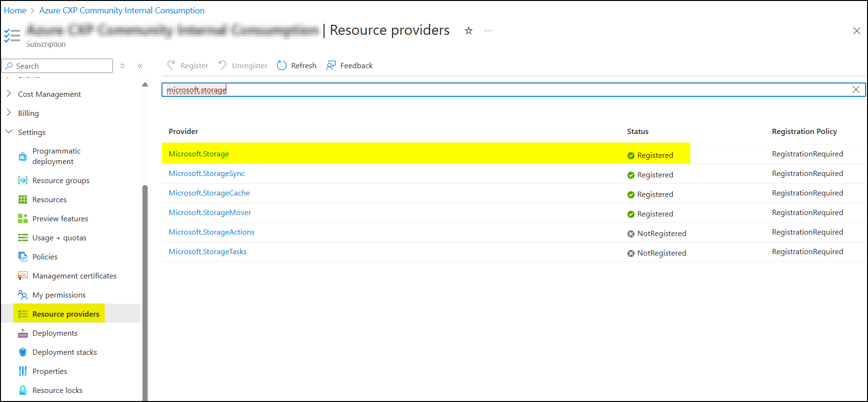Viewport: 868px width, 402px height.
Task: Sort by the Status column header
Action: point(638,131)
